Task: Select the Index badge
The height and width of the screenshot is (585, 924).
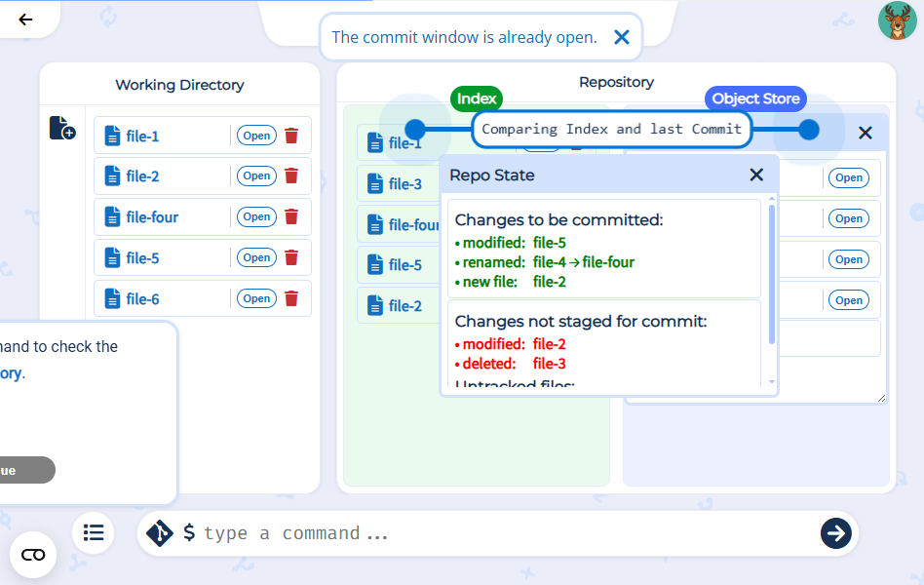Action: click(x=477, y=98)
